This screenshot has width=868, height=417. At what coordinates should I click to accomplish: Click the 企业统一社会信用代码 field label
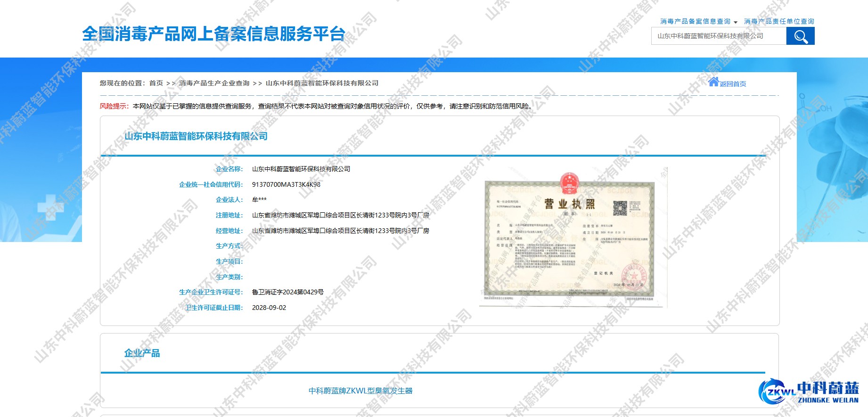coord(211,184)
